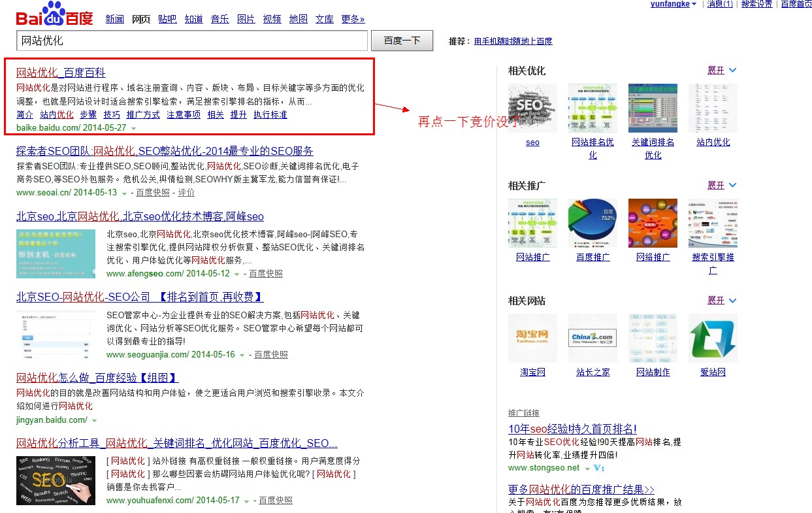Screen dimensions: 812x513
Task: Click the 爱站网 green arrow icon
Action: click(x=713, y=338)
